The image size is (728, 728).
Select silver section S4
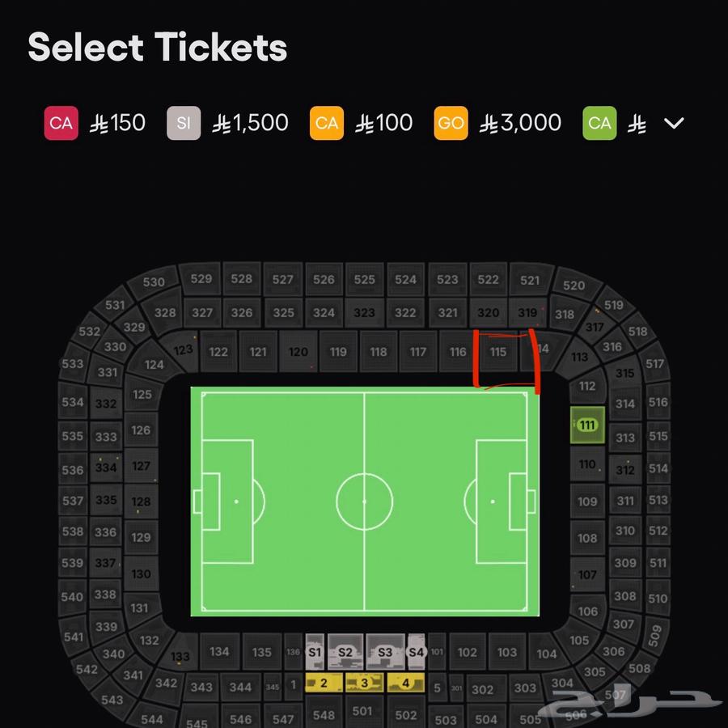[416, 651]
